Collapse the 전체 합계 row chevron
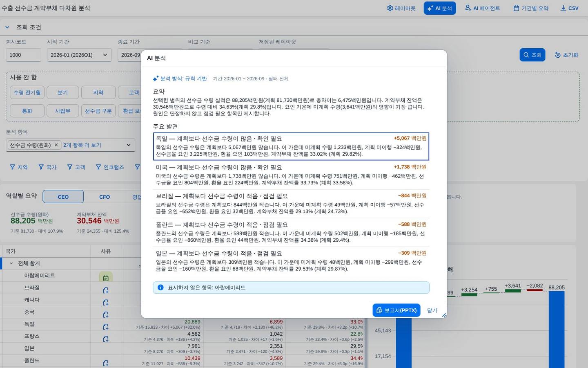Viewport: 588px width, 368px height. coord(11,263)
